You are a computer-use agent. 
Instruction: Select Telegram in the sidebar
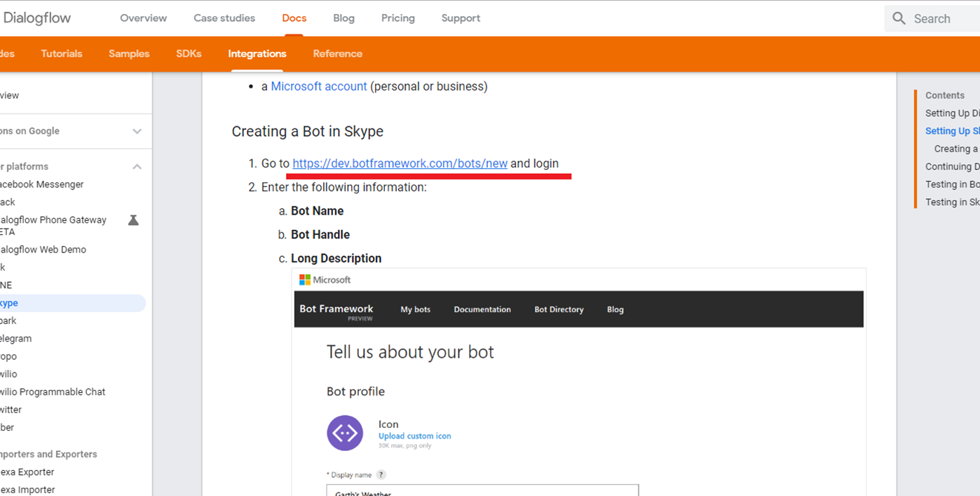point(16,339)
